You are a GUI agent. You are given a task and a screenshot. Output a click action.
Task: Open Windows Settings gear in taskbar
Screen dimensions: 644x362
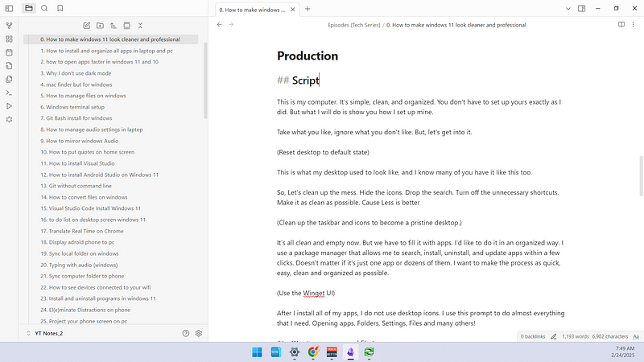pos(295,352)
